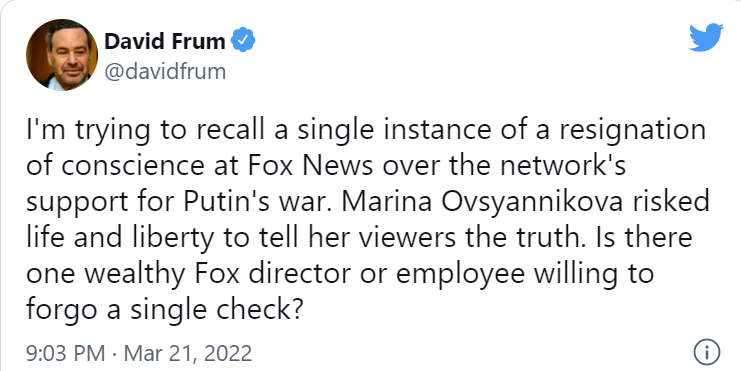The image size is (741, 371).
Task: Click the blue verified checkmark badge
Action: [243, 40]
